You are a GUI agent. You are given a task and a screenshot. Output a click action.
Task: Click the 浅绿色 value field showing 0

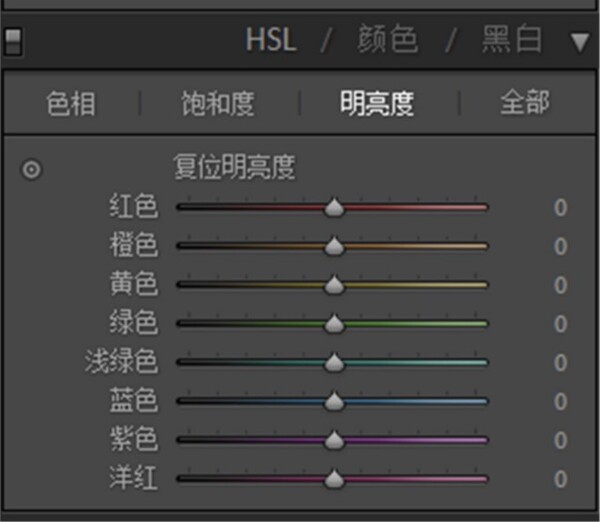pos(560,363)
